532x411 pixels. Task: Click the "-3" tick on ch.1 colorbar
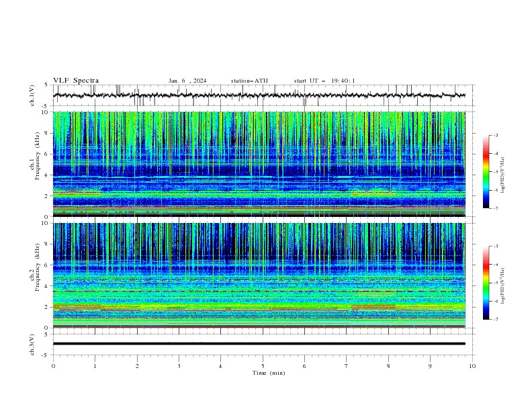click(x=495, y=135)
